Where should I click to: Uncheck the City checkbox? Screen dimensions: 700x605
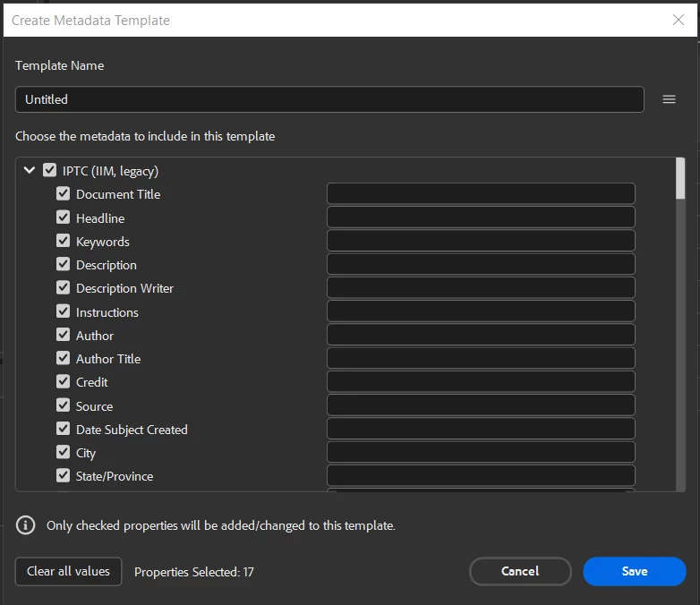[x=63, y=452]
